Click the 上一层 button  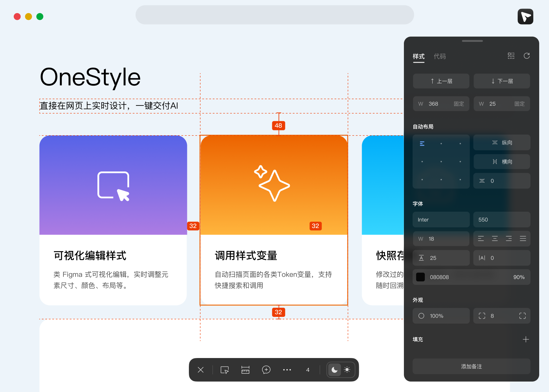[x=441, y=81]
